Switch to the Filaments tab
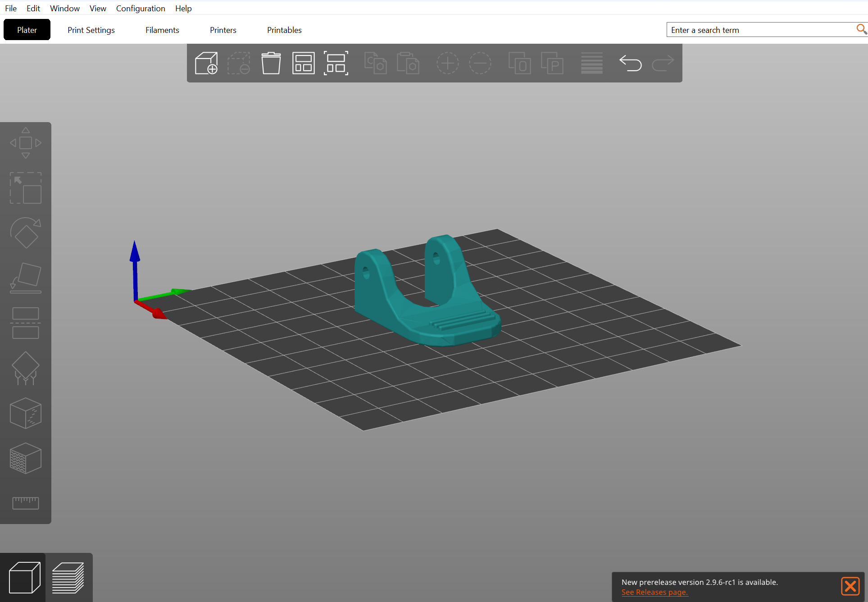This screenshot has height=602, width=868. click(x=162, y=30)
